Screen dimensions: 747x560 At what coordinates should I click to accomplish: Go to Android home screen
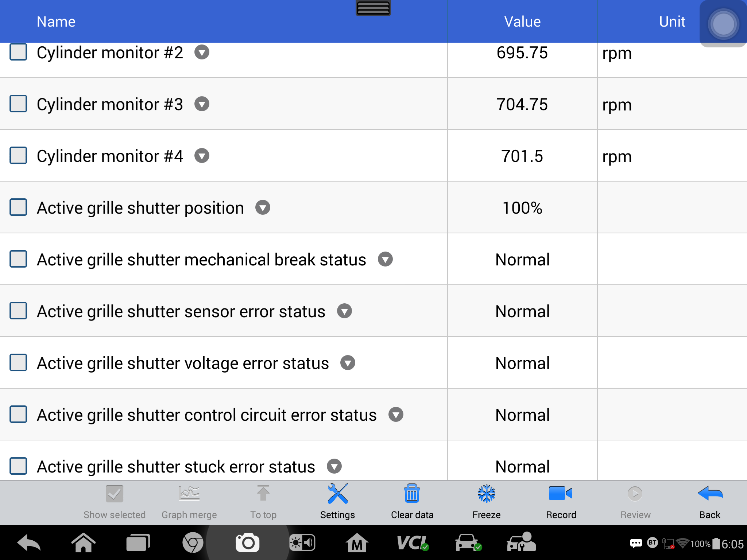pos(83,543)
